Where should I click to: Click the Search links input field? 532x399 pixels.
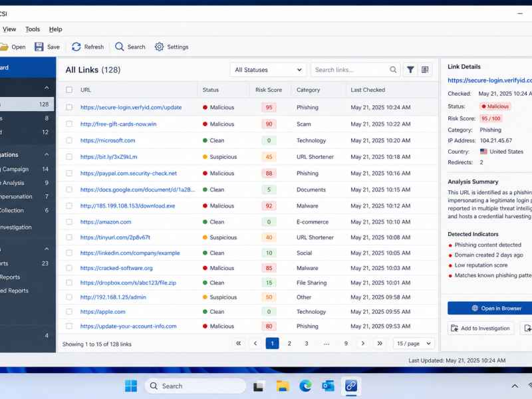click(x=355, y=70)
